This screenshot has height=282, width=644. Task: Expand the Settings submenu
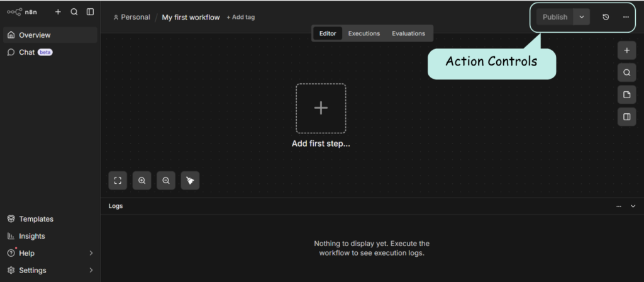point(91,270)
